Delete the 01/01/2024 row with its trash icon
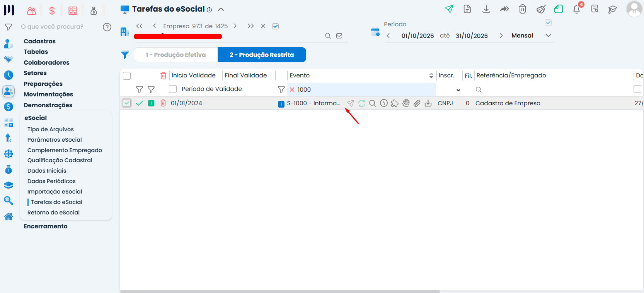Viewport: 644px width, 293px height. coord(163,103)
